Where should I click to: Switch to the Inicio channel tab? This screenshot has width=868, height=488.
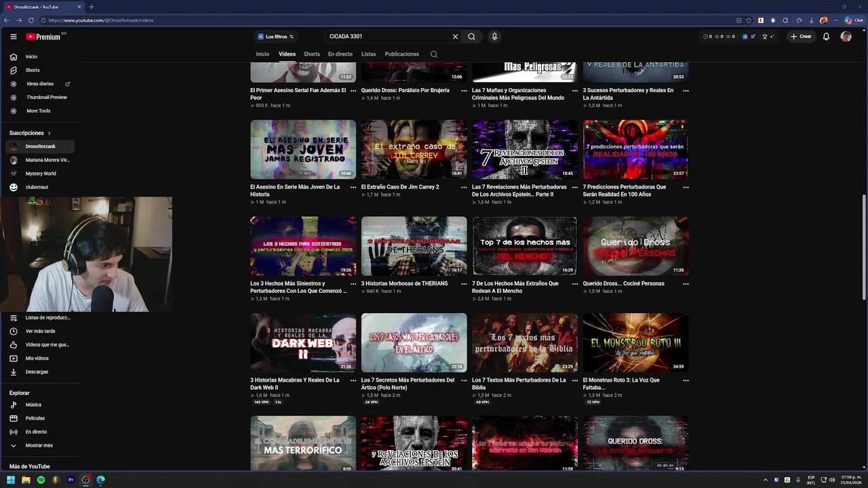pos(262,54)
